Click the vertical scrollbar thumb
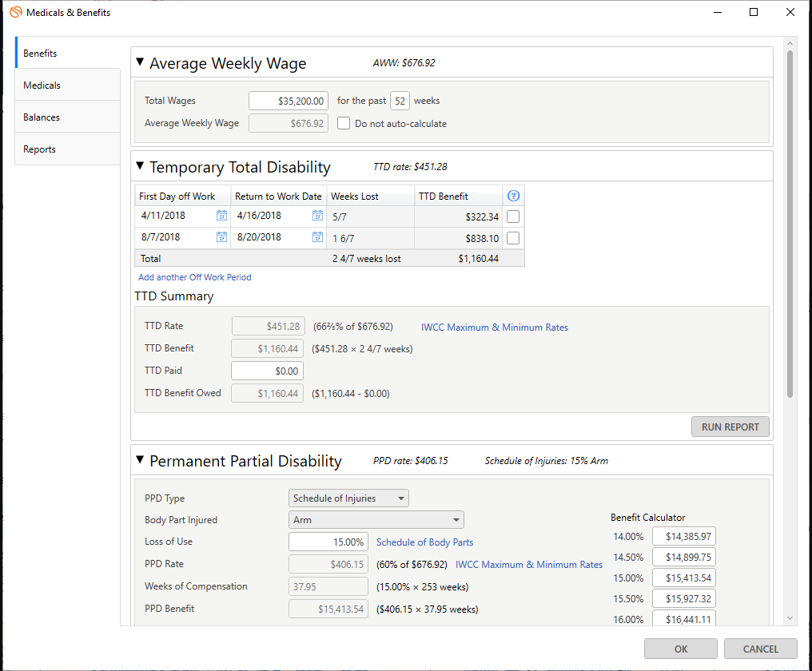The width and height of the screenshot is (812, 671). coord(790,224)
